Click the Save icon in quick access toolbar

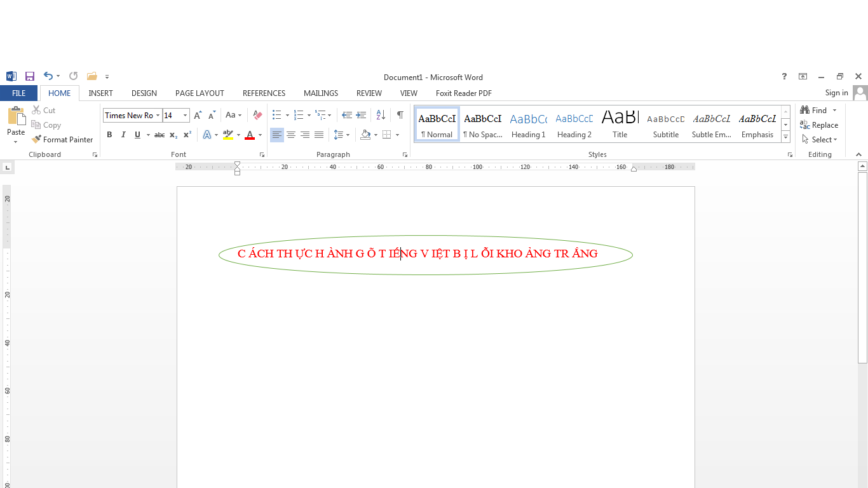[30, 76]
